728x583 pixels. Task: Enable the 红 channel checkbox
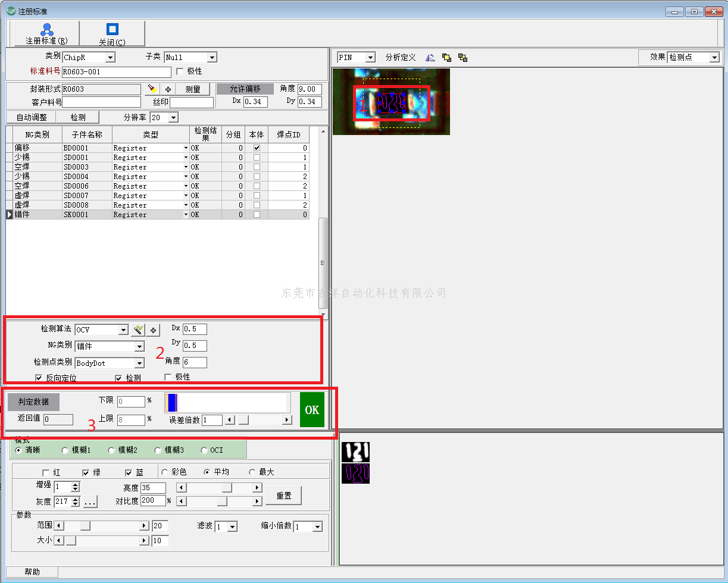pos(46,472)
